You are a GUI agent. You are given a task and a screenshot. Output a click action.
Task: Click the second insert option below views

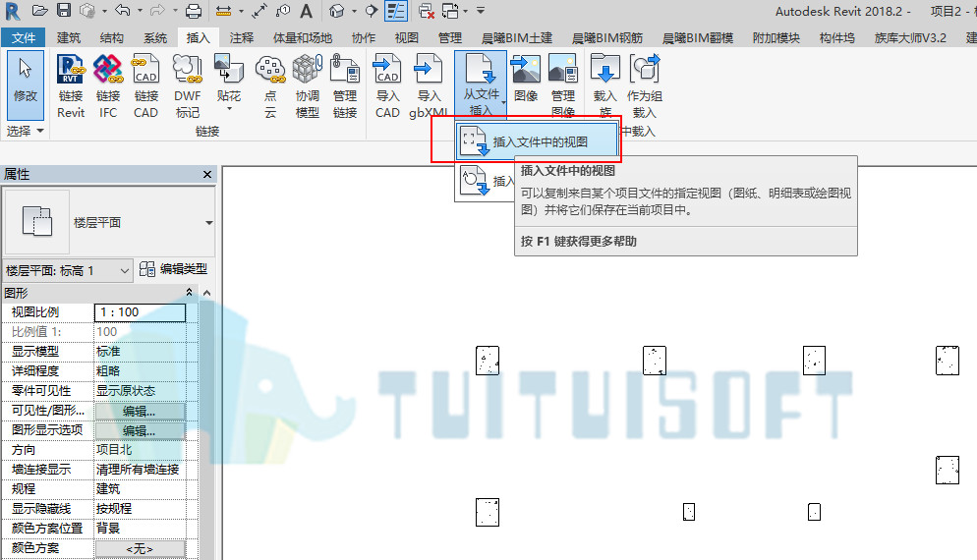coord(486,182)
